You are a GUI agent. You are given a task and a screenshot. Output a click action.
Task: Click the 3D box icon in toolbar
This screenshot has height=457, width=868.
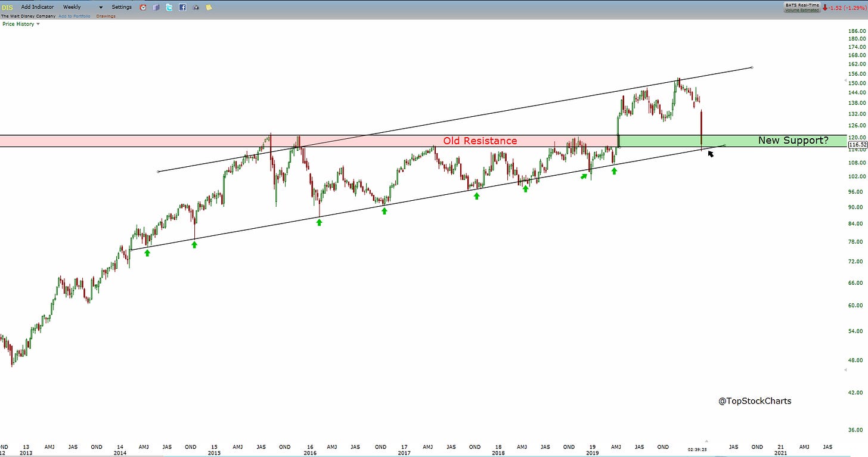click(156, 7)
